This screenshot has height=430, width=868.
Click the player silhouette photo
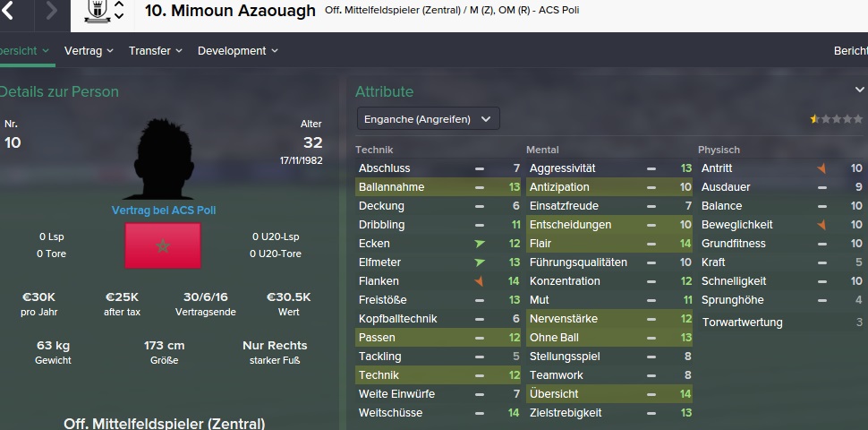coord(163,161)
